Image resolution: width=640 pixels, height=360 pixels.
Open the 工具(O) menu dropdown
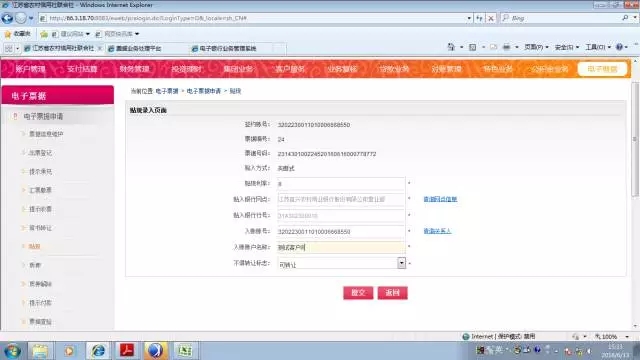tap(598, 47)
